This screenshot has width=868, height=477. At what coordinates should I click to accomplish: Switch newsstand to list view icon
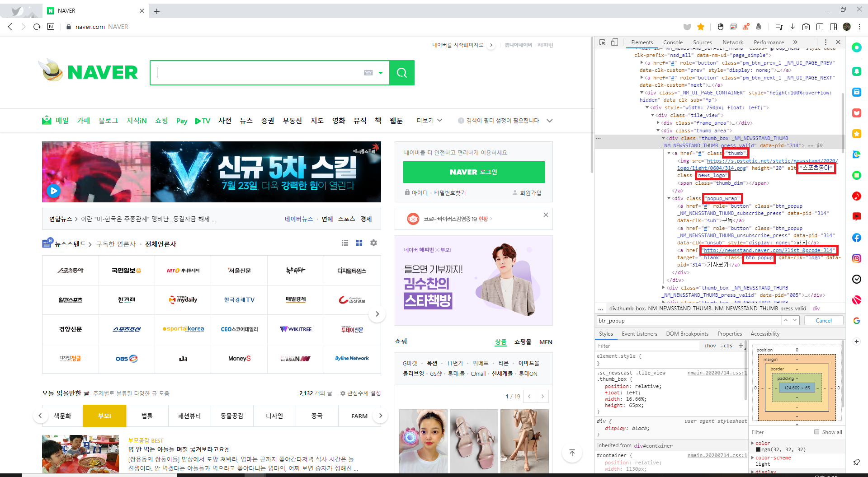pos(345,243)
